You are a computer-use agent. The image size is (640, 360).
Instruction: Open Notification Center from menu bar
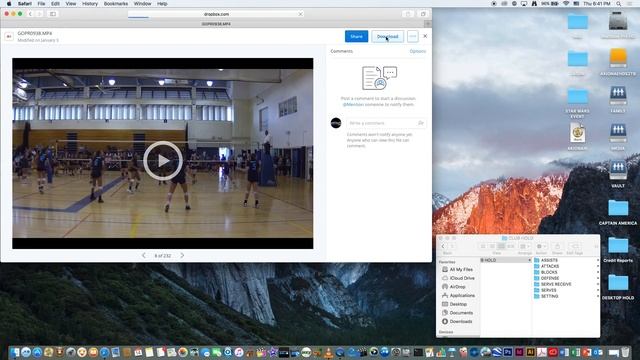point(630,4)
